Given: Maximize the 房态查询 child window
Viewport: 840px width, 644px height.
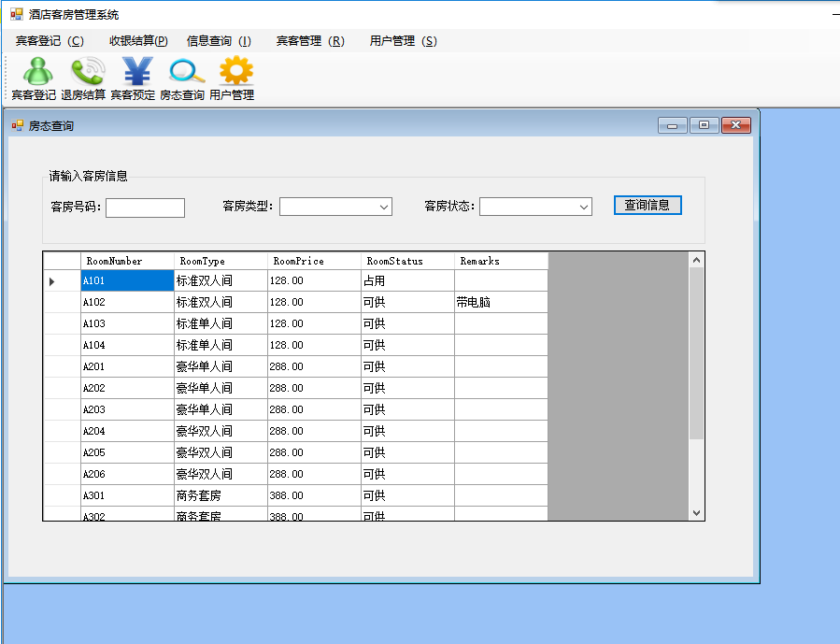Looking at the screenshot, I should (x=704, y=125).
